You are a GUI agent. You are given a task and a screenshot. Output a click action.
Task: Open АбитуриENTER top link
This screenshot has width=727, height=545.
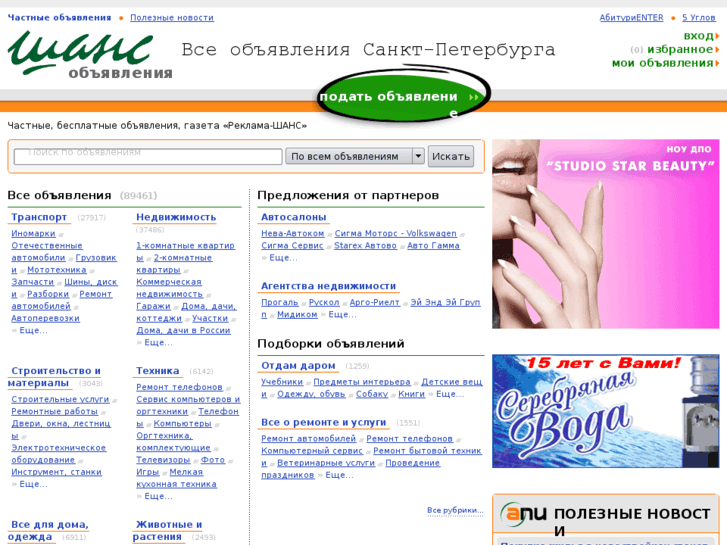(631, 18)
